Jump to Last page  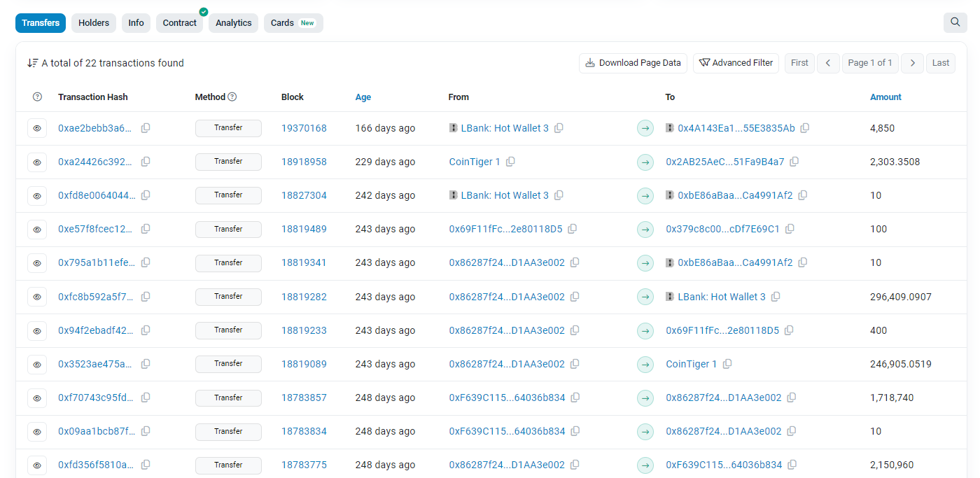point(941,63)
